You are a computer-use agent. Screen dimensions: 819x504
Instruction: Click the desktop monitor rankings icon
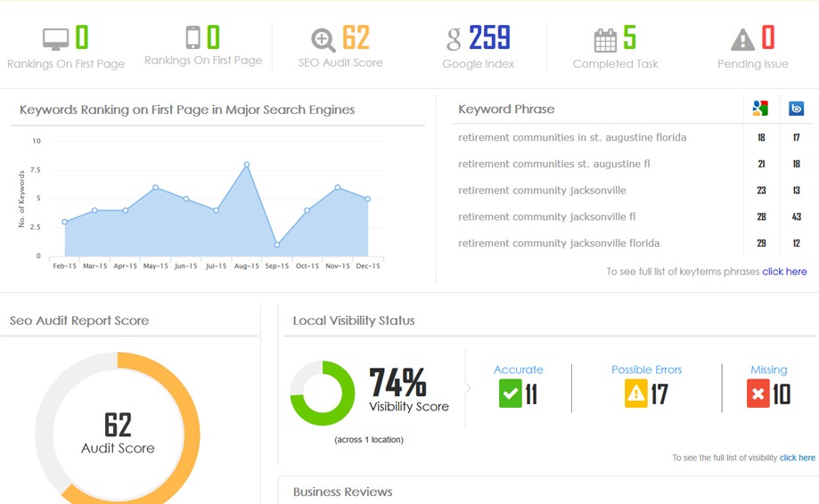55,39
